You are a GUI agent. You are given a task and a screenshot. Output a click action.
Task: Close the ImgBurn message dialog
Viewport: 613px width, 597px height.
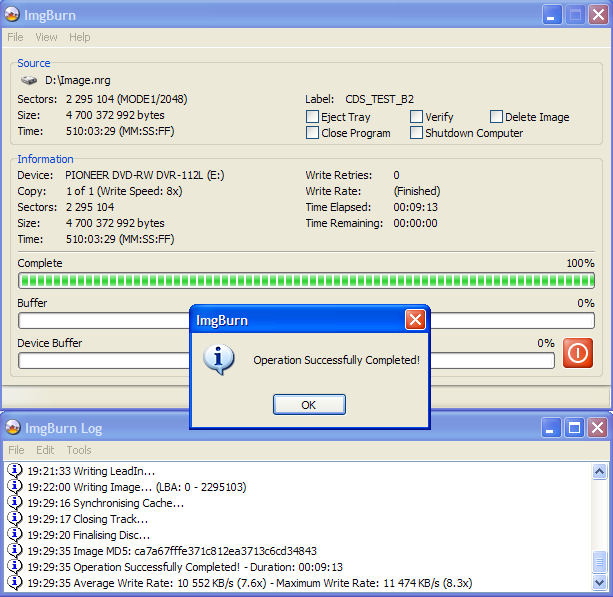tap(415, 320)
